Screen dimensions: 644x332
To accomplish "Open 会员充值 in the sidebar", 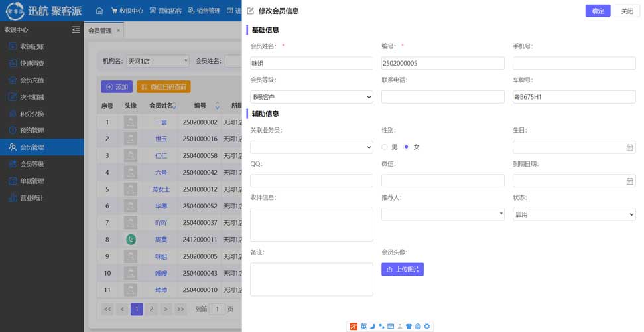I will (x=42, y=80).
